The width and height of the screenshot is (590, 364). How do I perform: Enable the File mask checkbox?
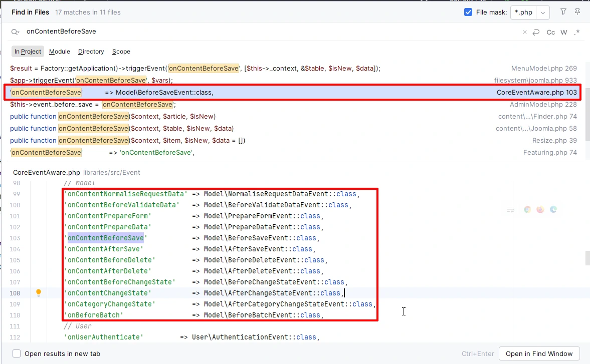[468, 13]
